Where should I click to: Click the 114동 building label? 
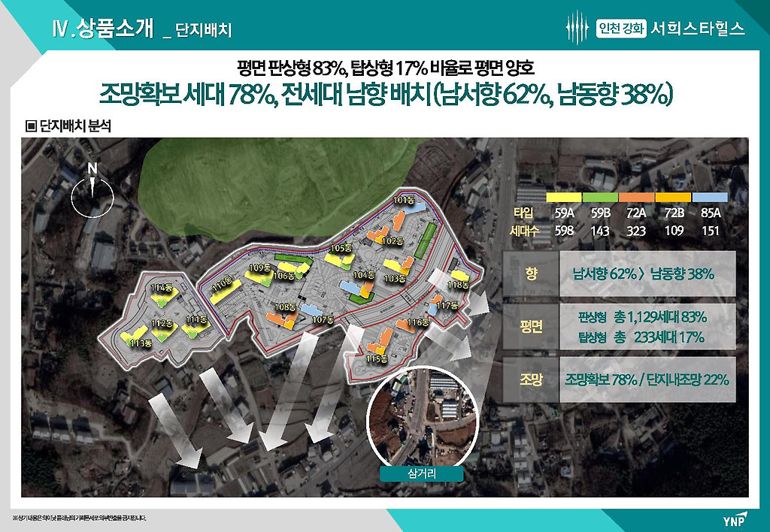pos(162,288)
